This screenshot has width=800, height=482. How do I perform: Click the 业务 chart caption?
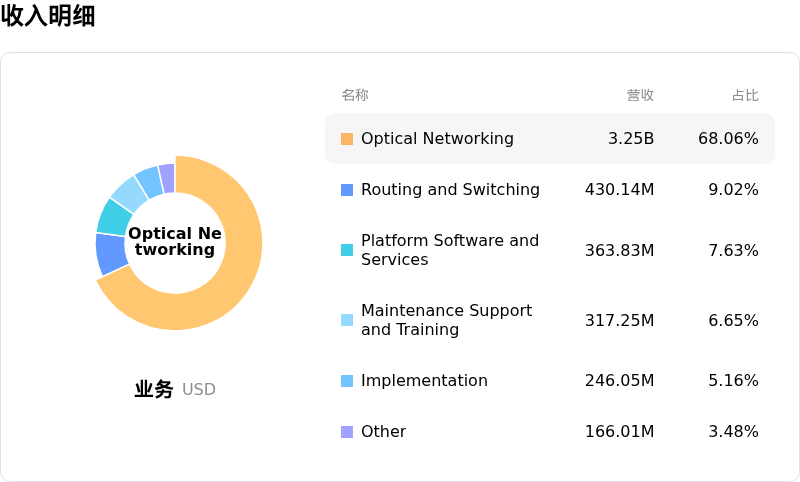pos(154,390)
